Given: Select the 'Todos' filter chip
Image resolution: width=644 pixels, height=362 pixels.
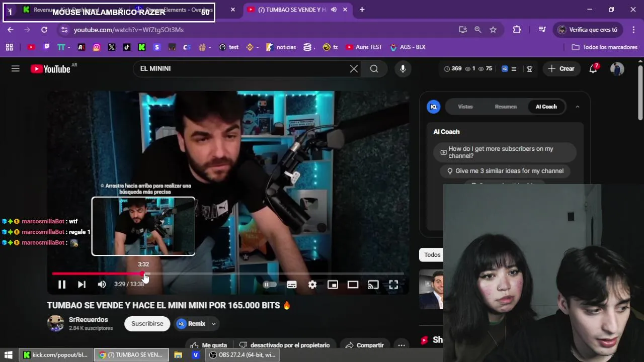Looking at the screenshot, I should (x=432, y=255).
